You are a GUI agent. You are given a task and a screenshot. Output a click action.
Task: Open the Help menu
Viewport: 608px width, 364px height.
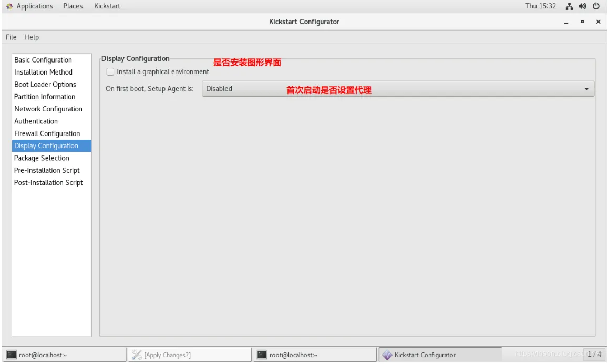(x=32, y=37)
